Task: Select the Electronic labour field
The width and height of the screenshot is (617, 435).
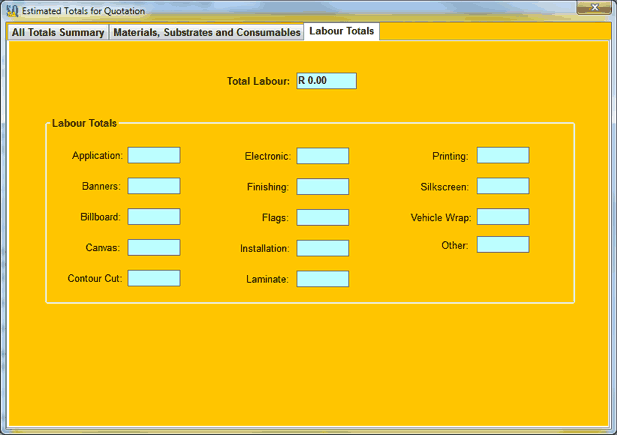Action: click(323, 156)
